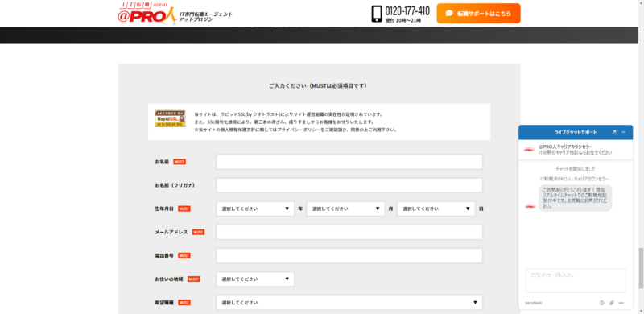Viewport: 644px width, 314px height.
Task: Click the @PRO人 site logo
Action: tap(147, 13)
